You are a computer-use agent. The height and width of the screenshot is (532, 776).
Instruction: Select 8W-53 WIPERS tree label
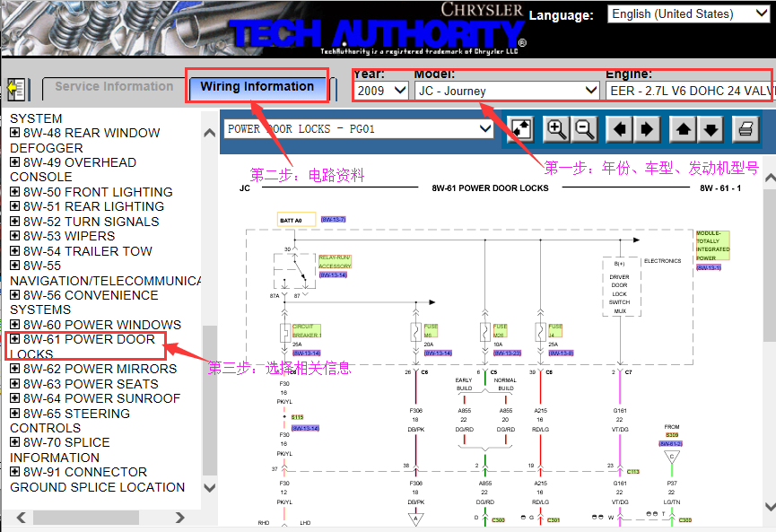pyautogui.click(x=69, y=236)
